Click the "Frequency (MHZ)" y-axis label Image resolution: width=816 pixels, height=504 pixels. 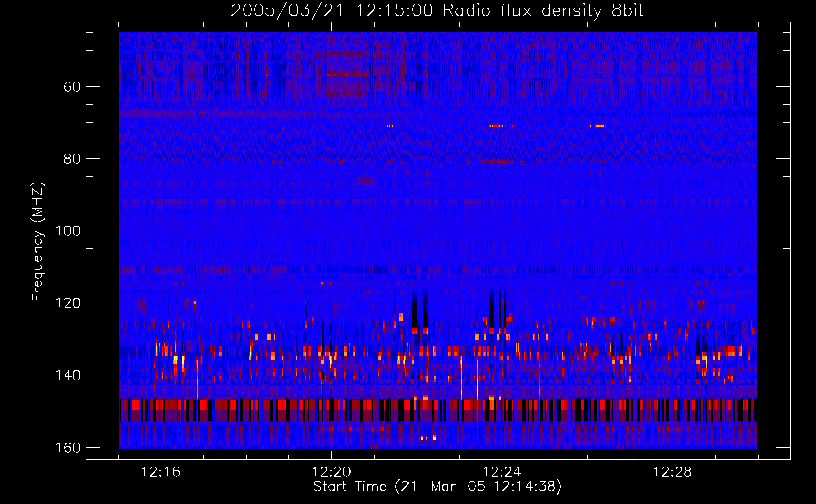point(38,241)
